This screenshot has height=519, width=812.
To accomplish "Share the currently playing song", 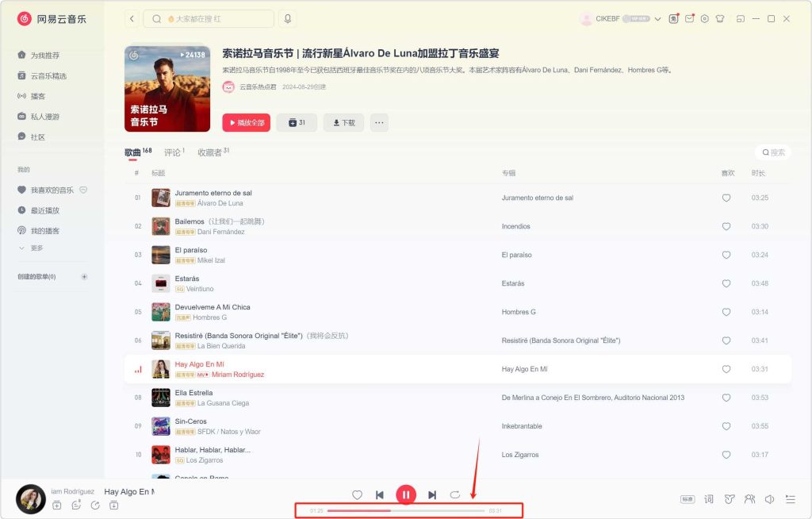I will pos(95,505).
